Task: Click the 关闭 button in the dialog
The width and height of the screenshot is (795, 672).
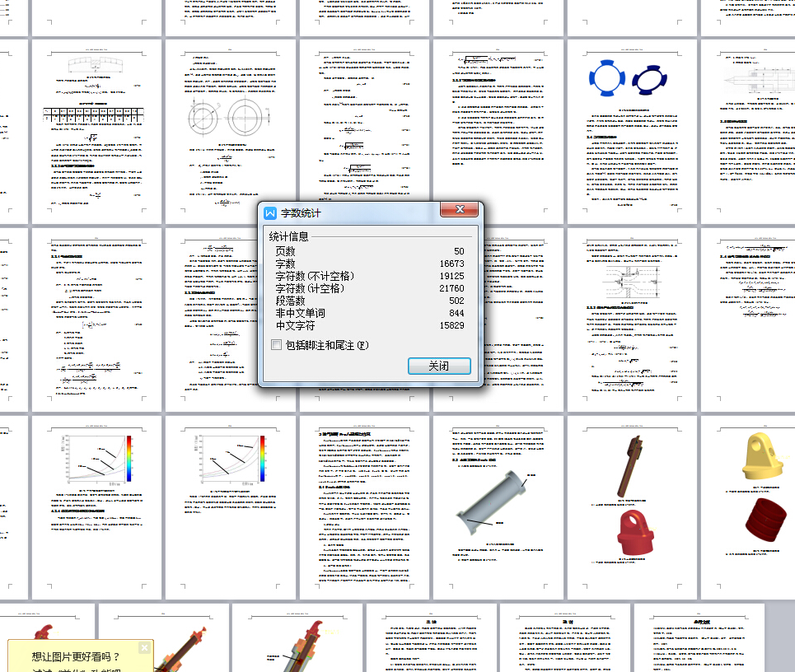Action: (x=439, y=366)
